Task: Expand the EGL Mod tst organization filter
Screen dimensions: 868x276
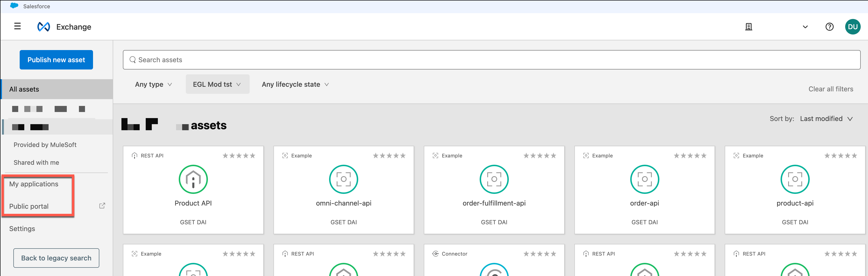Action: tap(216, 84)
